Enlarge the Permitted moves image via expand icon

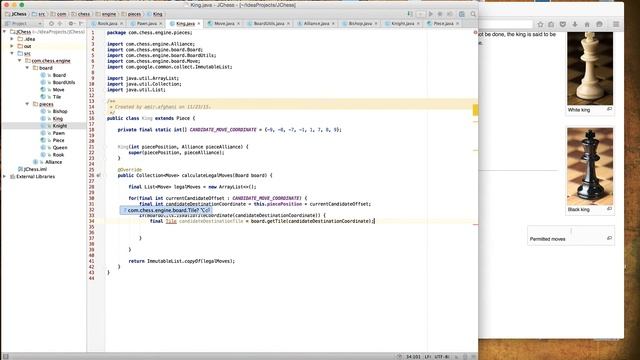point(609,238)
